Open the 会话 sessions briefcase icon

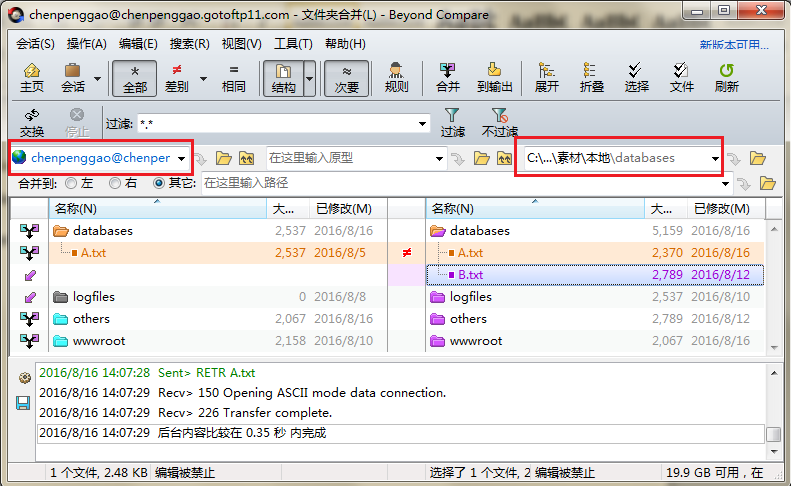(73, 78)
